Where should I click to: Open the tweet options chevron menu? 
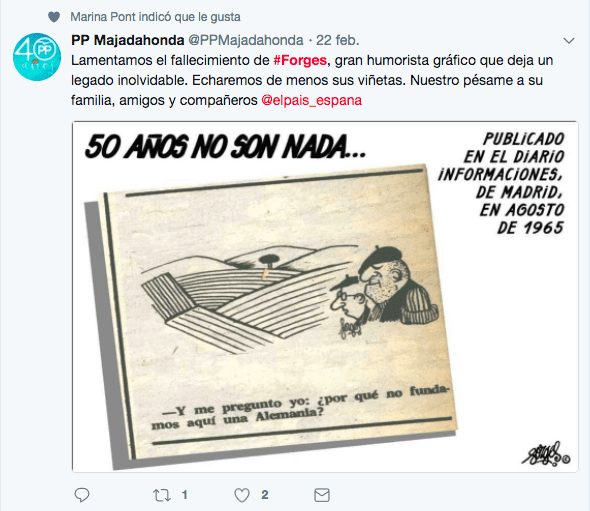[x=569, y=41]
